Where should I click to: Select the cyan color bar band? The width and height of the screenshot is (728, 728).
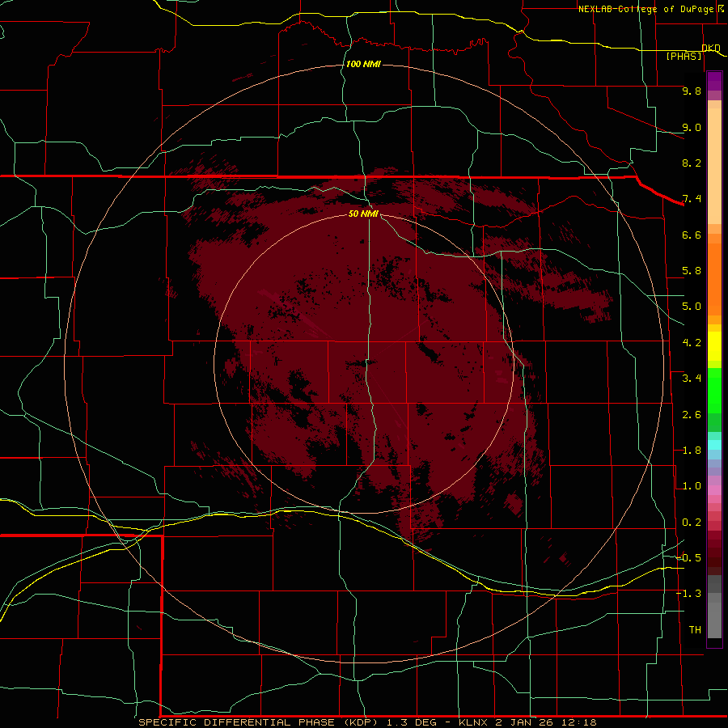714,445
